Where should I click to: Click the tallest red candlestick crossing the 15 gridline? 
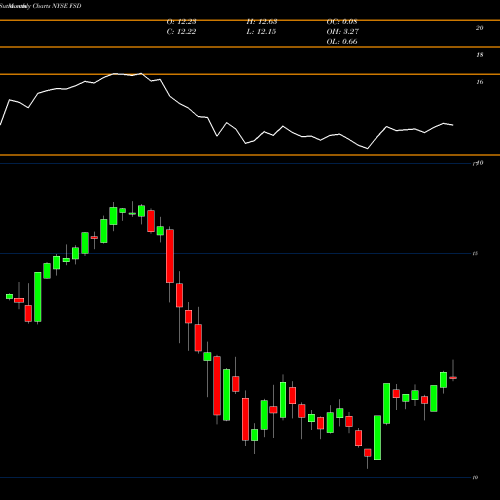tap(170, 256)
